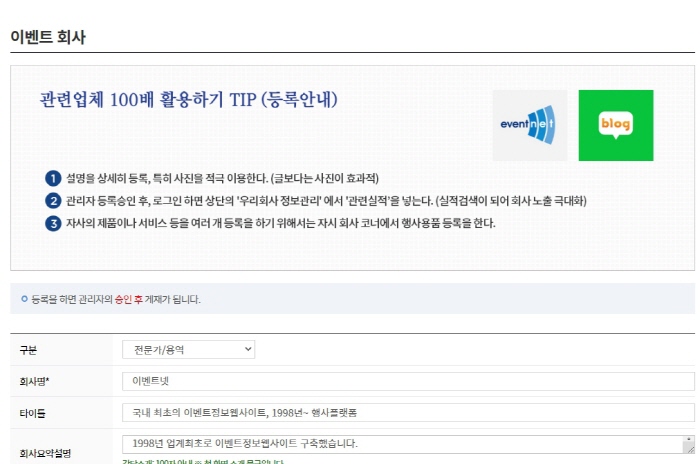Viewport: 700px width, 464px height.
Task: Click the heading 관련업체 100배 활용하기 TIP
Action: coord(188,100)
